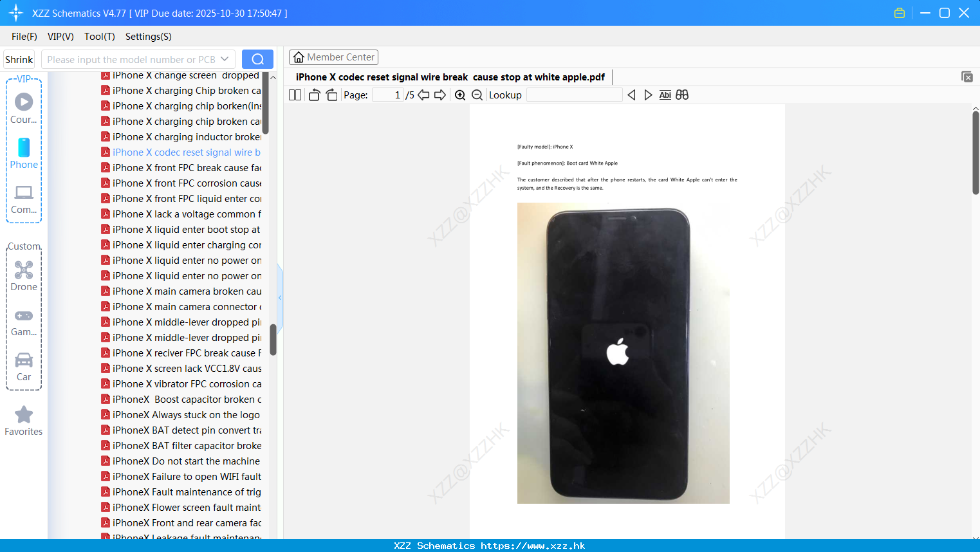The height and width of the screenshot is (552, 980).
Task: Open the Settings(S) menu
Action: [x=149, y=37]
